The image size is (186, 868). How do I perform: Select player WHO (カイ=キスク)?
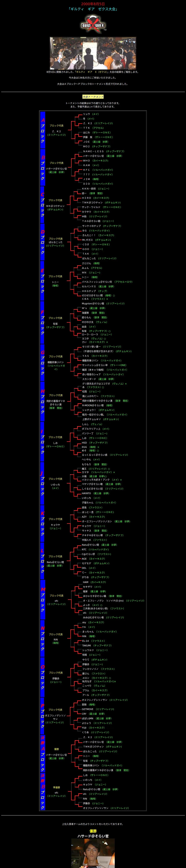[x=95, y=161]
